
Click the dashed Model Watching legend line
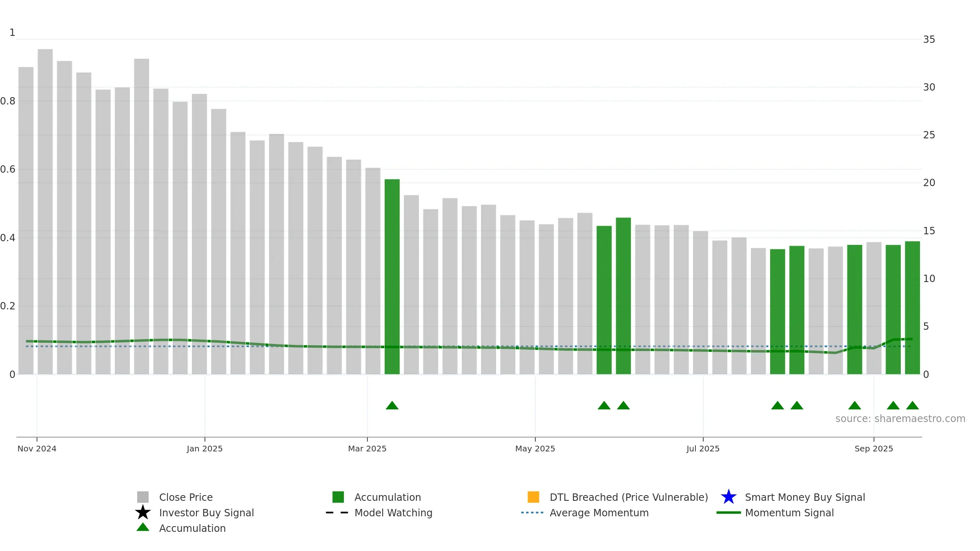point(337,513)
